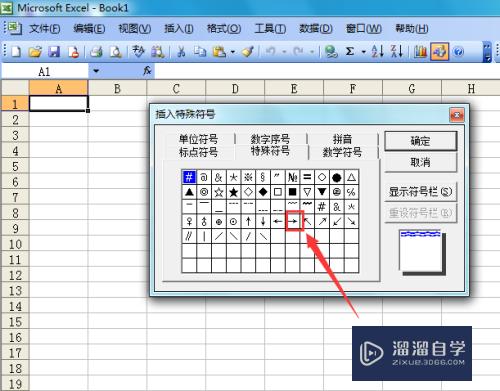Viewport: 500px width, 391px height.
Task: Select the Format Painter brush icon
Action: [248, 52]
